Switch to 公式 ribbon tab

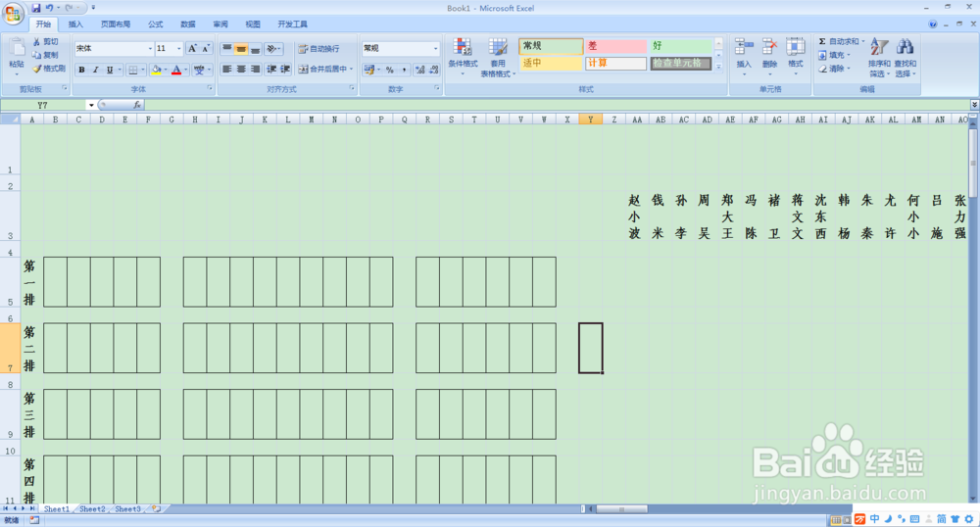[x=156, y=24]
